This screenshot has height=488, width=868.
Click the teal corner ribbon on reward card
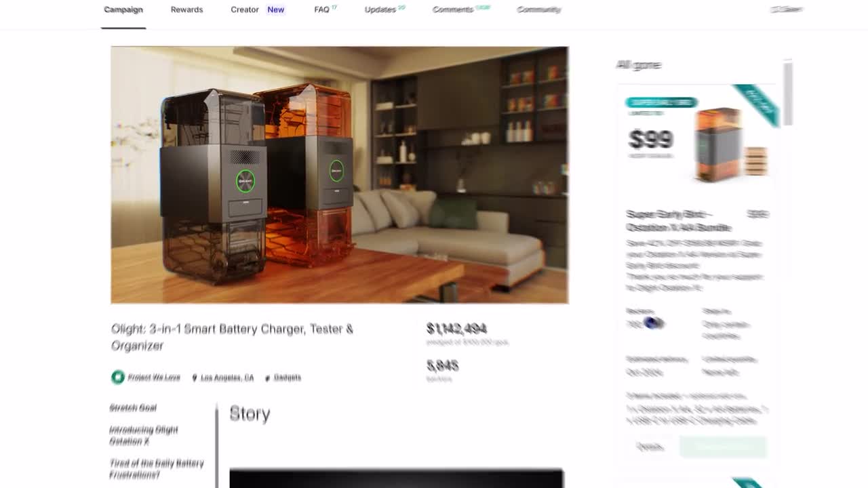click(755, 104)
